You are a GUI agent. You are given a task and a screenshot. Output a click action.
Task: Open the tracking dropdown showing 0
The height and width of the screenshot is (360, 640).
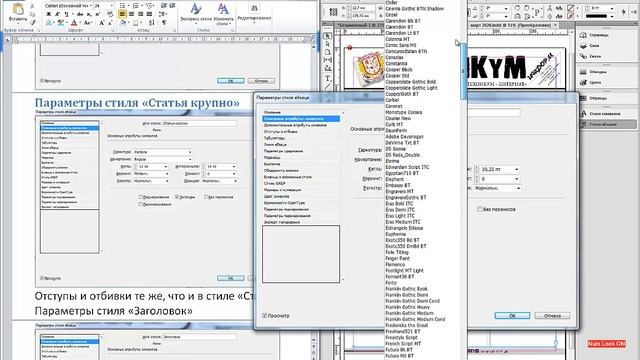pos(517,179)
